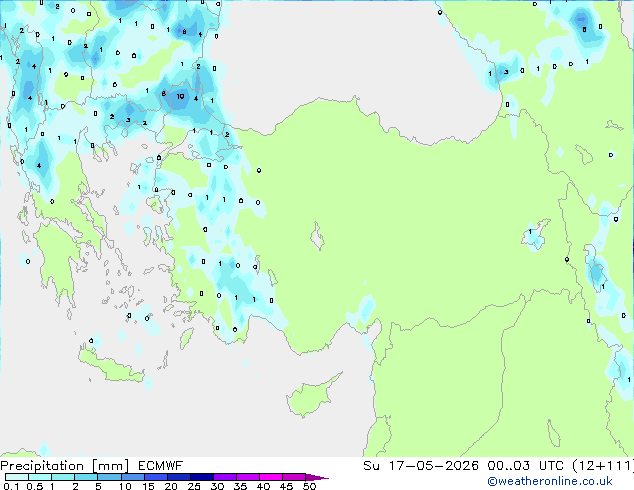The height and width of the screenshot is (490, 634).
Task: Pick the 2 to 5 mm legend swatch
Action: tap(86, 477)
